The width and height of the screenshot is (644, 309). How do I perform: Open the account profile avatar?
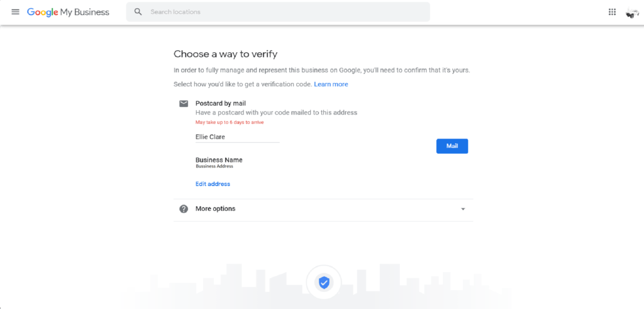point(631,13)
